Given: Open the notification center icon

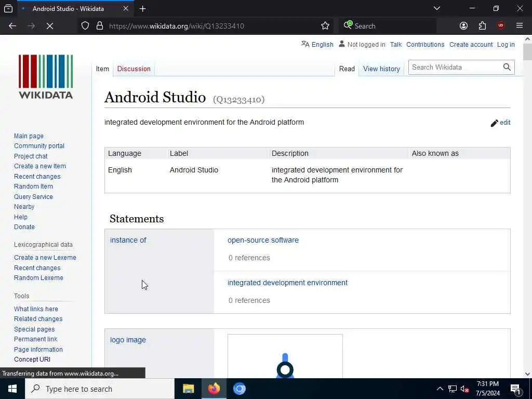Looking at the screenshot, I should click(x=515, y=389).
